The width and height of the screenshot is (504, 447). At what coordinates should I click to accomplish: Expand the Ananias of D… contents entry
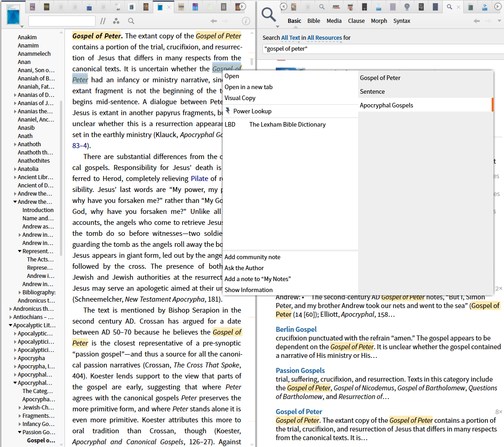click(x=15, y=95)
